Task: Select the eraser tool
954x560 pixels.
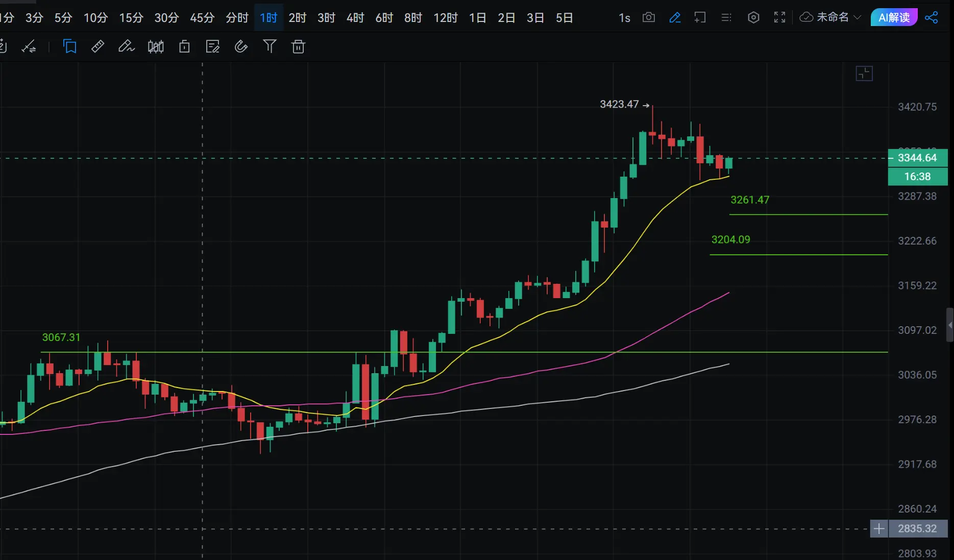Action: [x=241, y=47]
